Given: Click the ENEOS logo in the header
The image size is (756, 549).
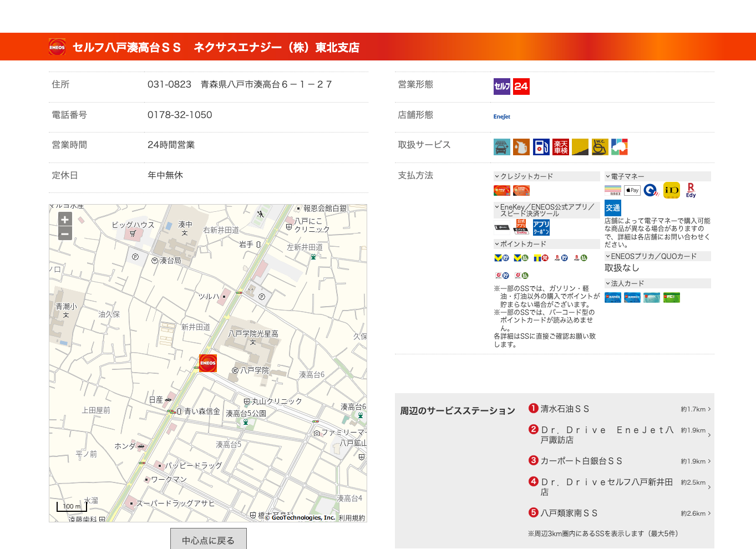Looking at the screenshot, I should point(57,47).
